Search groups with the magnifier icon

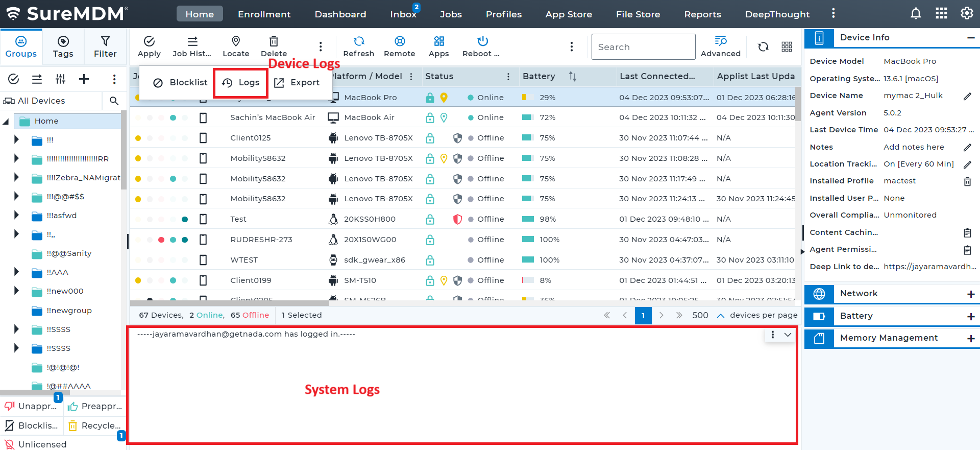coord(114,101)
